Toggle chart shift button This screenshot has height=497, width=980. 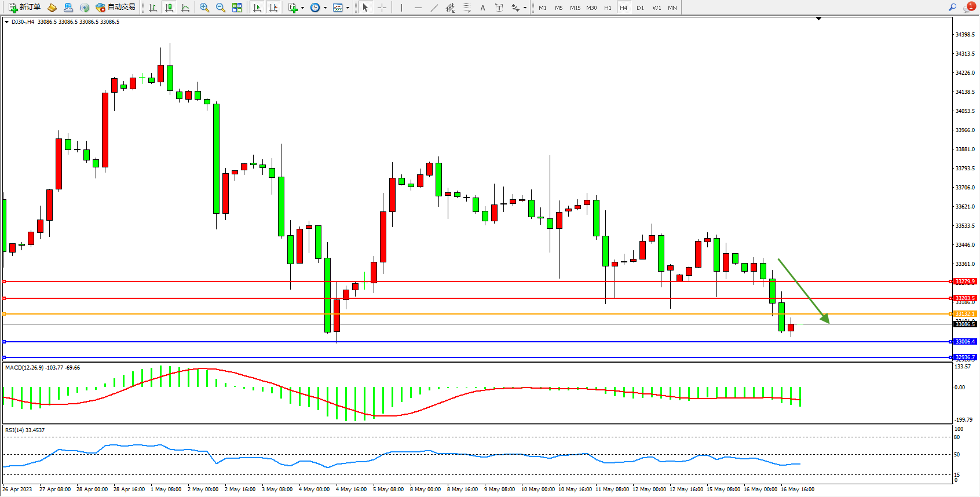[x=273, y=8]
